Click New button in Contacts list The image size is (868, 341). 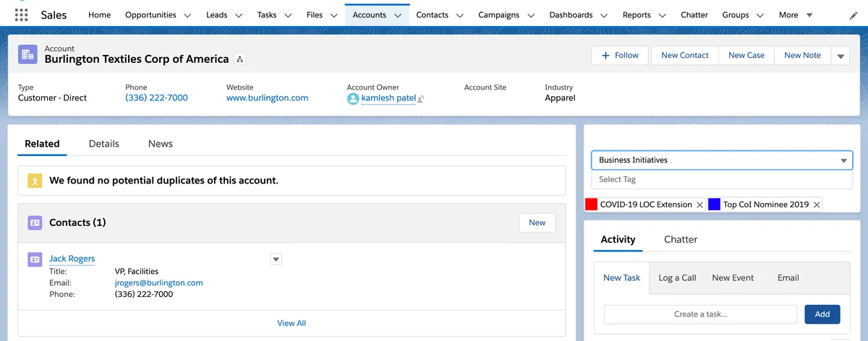[537, 223]
